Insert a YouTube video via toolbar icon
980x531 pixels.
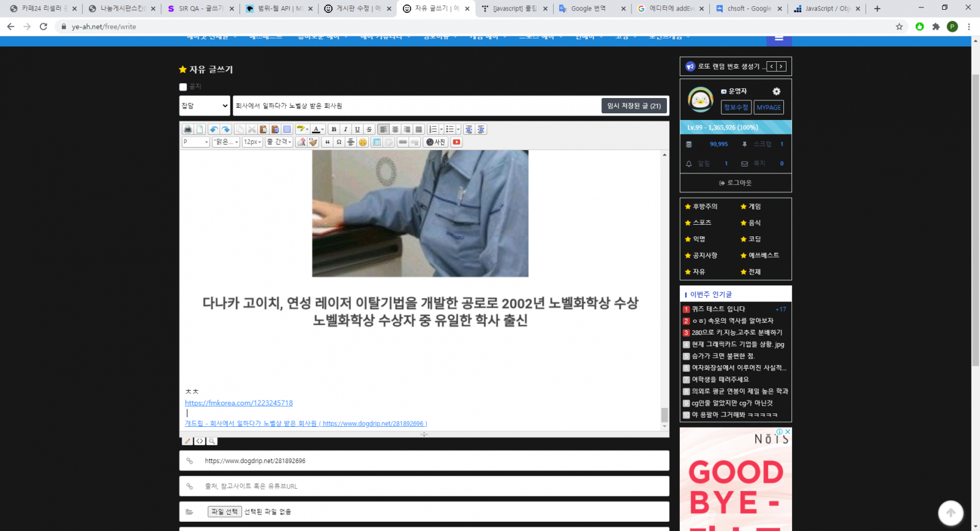pos(456,142)
